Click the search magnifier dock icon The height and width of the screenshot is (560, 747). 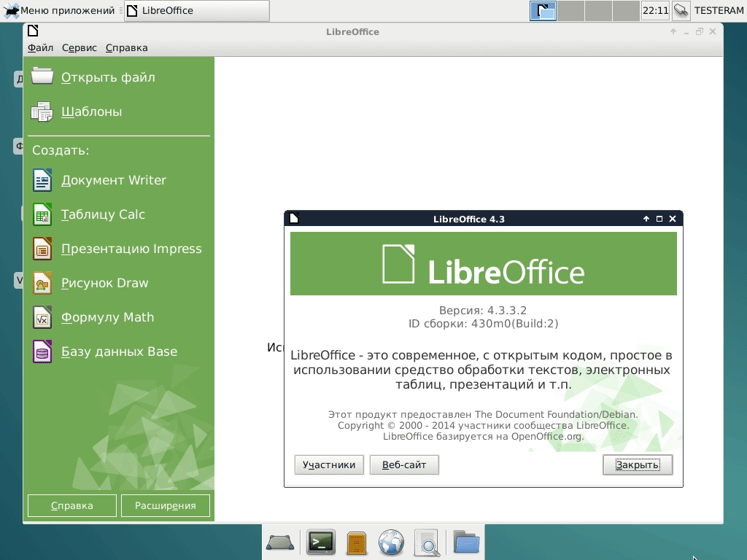(427, 542)
